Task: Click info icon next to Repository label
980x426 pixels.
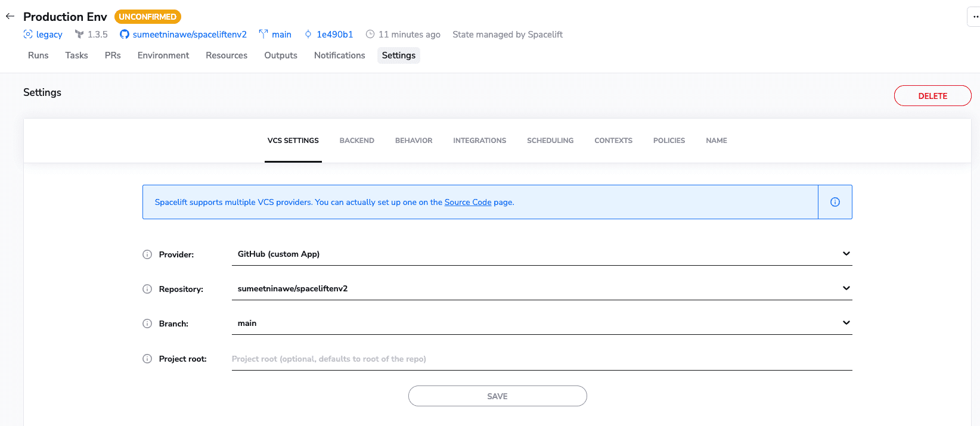Action: point(147,289)
